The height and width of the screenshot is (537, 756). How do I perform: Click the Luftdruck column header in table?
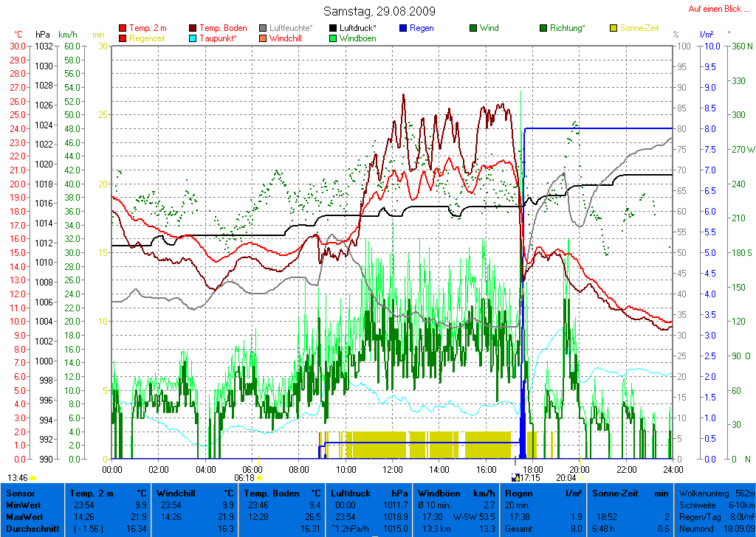[x=348, y=493]
